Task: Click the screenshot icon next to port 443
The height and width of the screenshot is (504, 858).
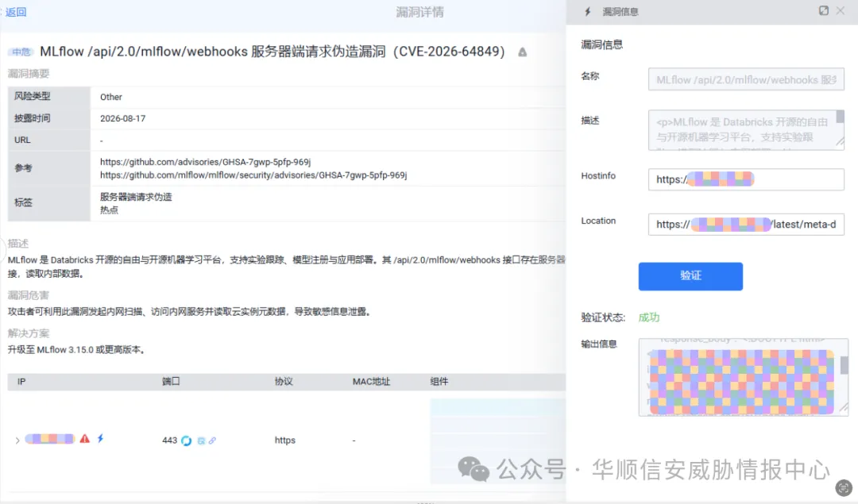Action: [x=201, y=441]
